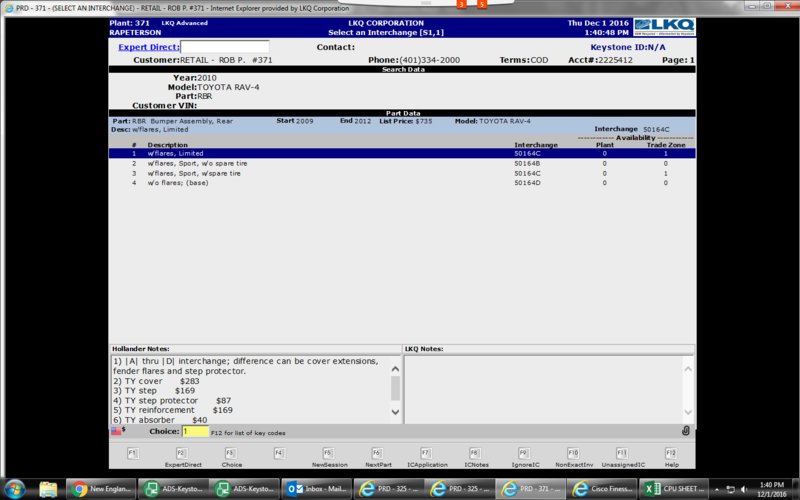Click inside the Expert Direct input field
Image resolution: width=800 pixels, height=500 pixels.
point(225,47)
